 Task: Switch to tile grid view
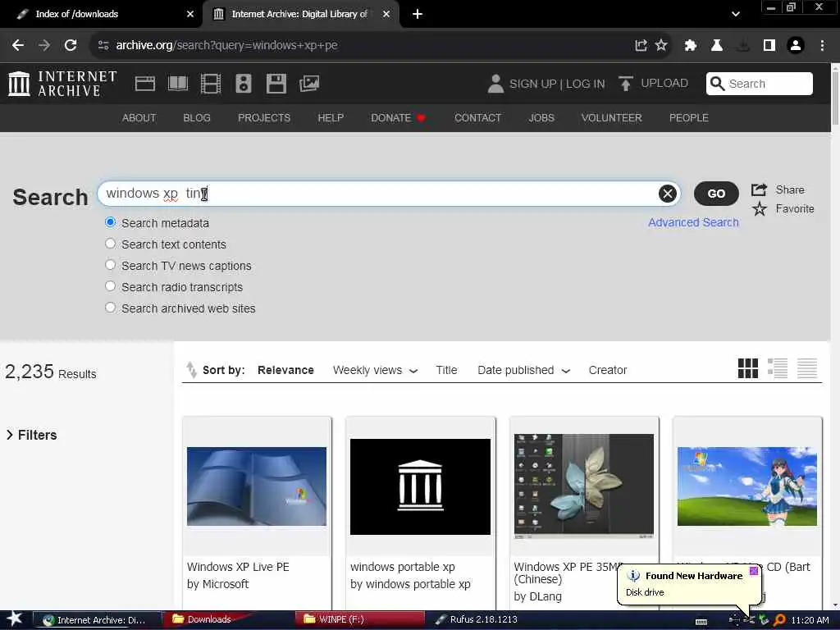(x=748, y=368)
